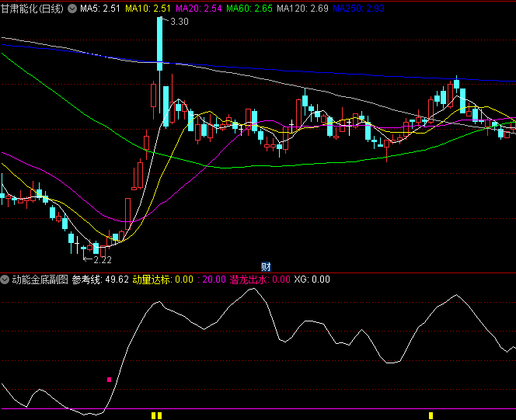Click the left pair of yellow signal bars

156,415
